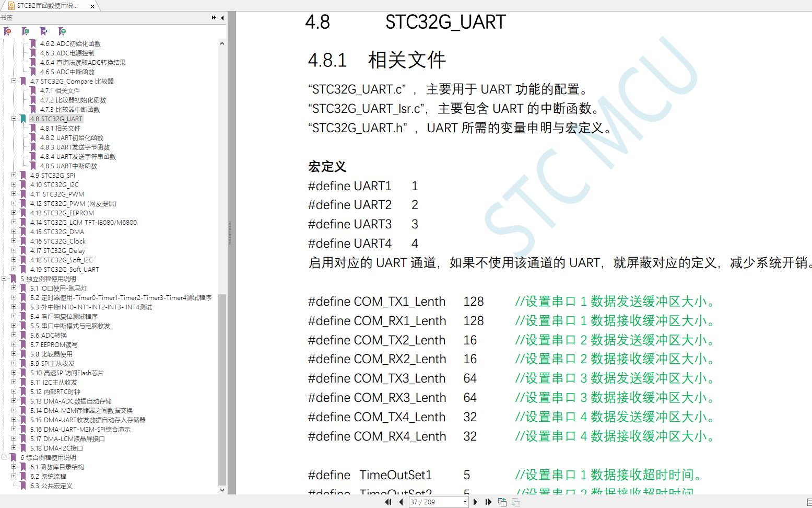Click the icon at the status bar's right edge
Screen dimensions: 812x508
coord(809,502)
